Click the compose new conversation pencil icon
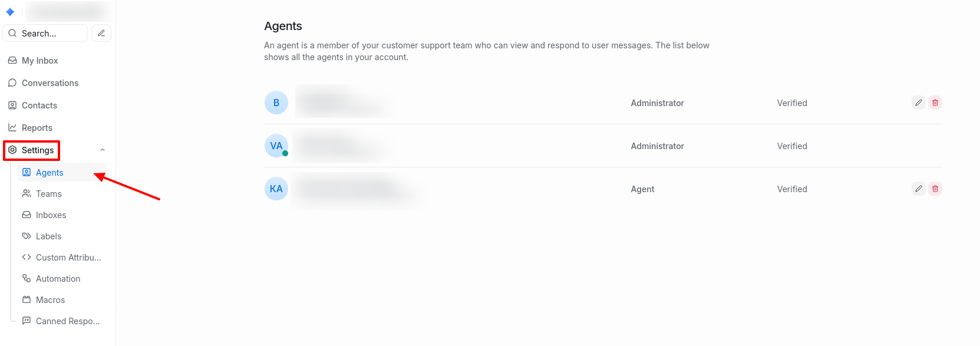 101,33
